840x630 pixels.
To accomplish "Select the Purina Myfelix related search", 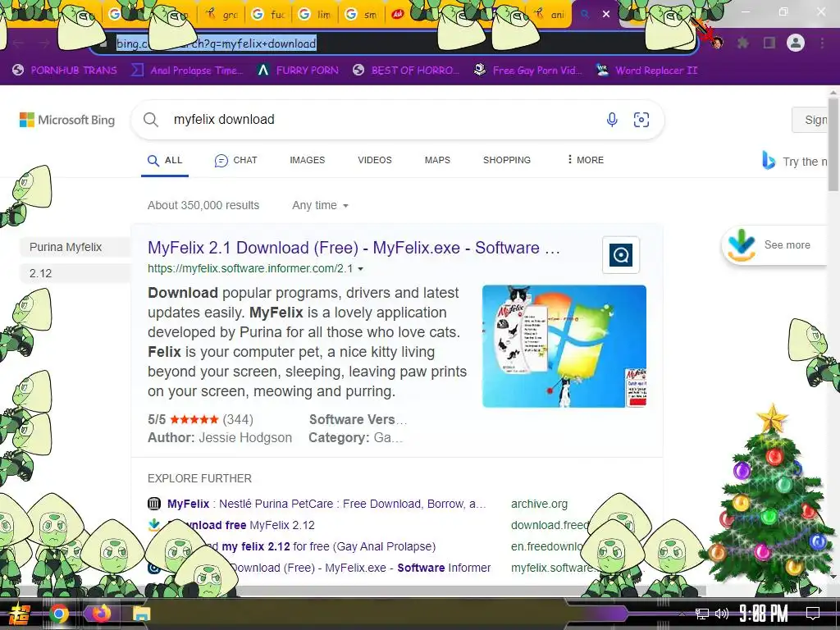I will coord(75,247).
